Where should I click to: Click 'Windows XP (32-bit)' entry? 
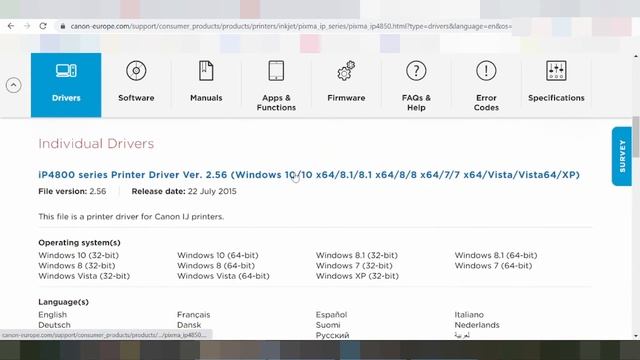point(357,276)
